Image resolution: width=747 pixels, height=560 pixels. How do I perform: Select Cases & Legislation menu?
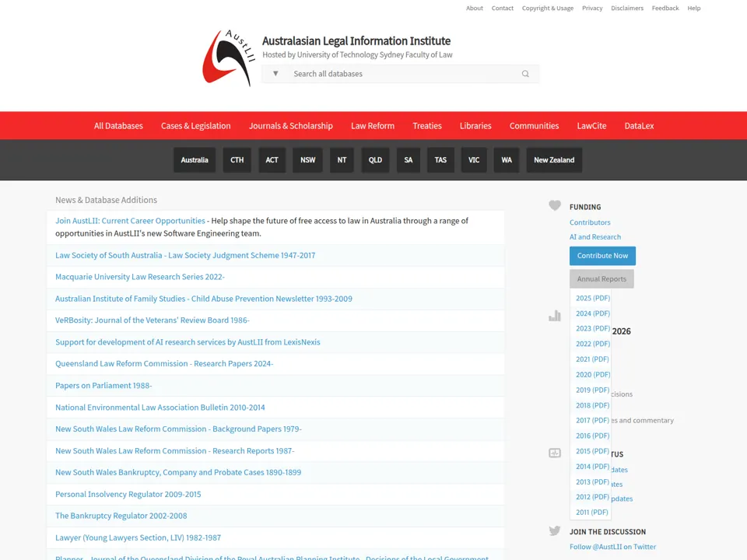(196, 126)
